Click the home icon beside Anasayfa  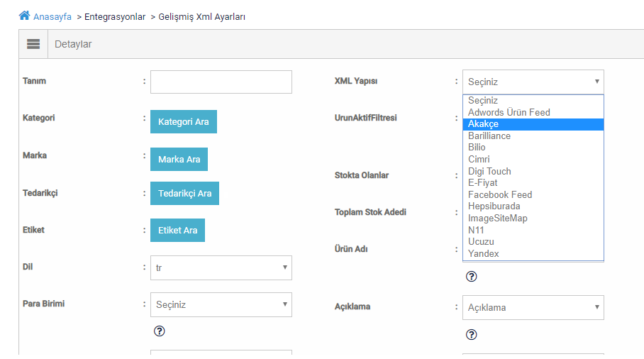(24, 16)
